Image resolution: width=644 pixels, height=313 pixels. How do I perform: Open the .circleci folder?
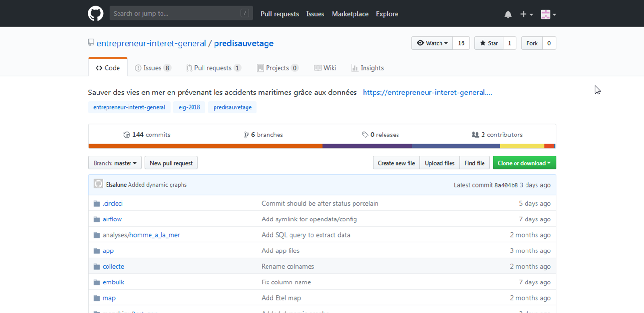click(112, 203)
